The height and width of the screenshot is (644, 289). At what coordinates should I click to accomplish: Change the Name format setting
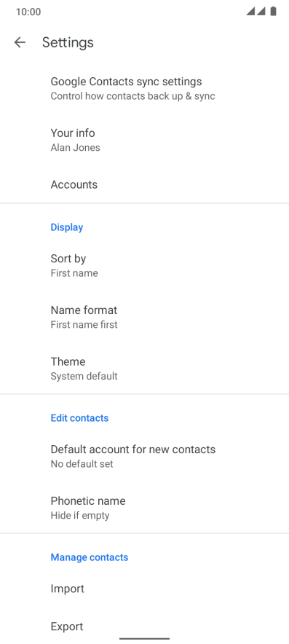click(144, 317)
